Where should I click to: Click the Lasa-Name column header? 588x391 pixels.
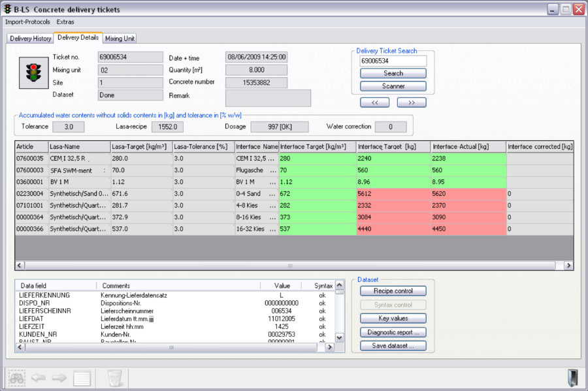click(80, 147)
